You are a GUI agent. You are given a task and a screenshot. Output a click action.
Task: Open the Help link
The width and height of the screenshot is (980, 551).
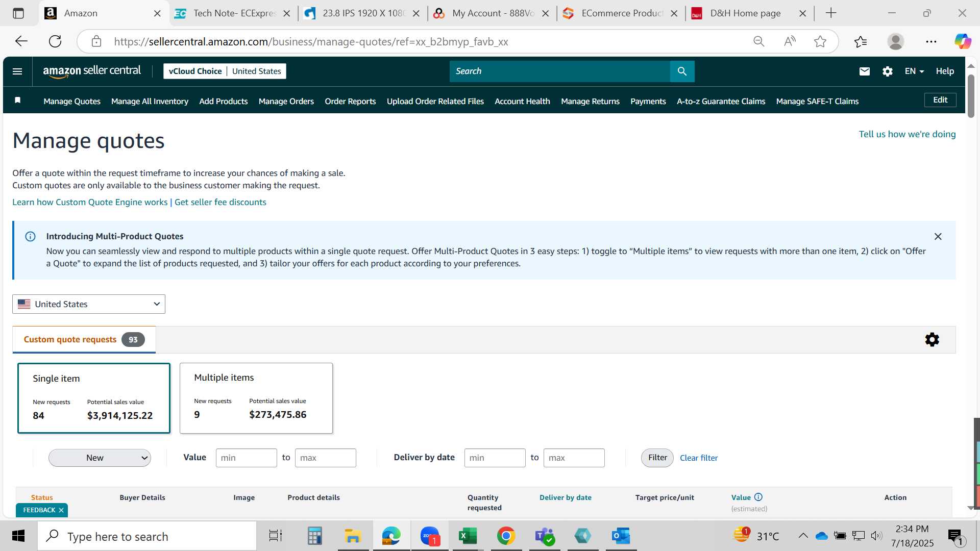pos(945,71)
